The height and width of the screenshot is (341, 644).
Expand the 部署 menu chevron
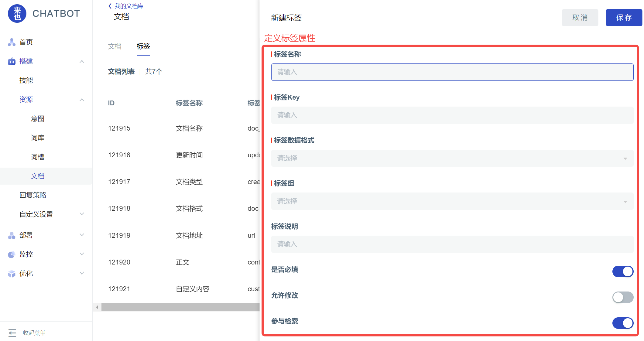[x=82, y=235]
